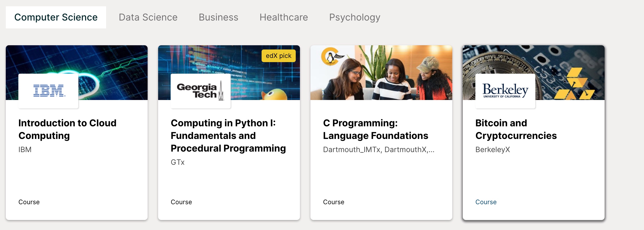The image size is (644, 230).
Task: Click the Georgia Tech logo badge
Action: click(201, 91)
